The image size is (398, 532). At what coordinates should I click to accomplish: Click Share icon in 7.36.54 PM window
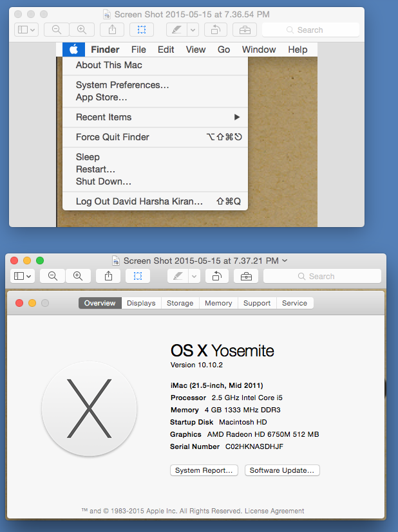112,30
